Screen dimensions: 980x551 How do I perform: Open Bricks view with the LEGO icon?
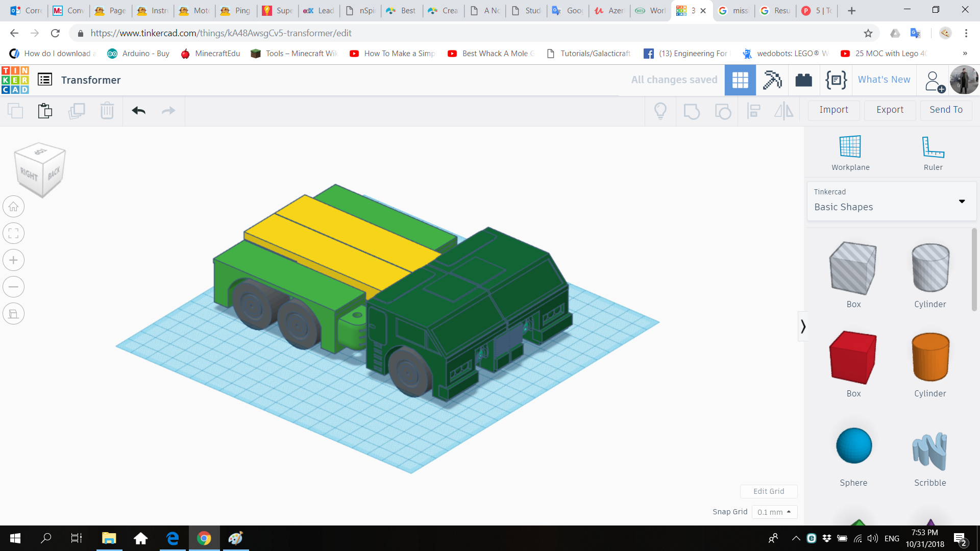803,80
